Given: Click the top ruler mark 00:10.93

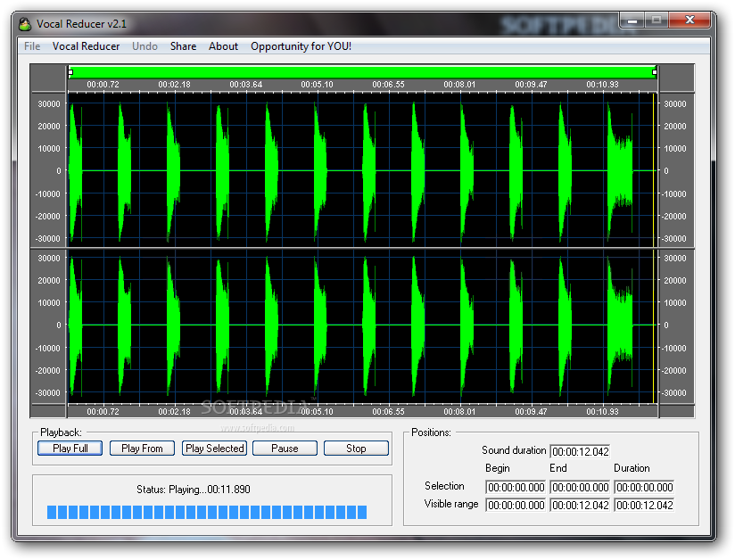Looking at the screenshot, I should pyautogui.click(x=602, y=85).
